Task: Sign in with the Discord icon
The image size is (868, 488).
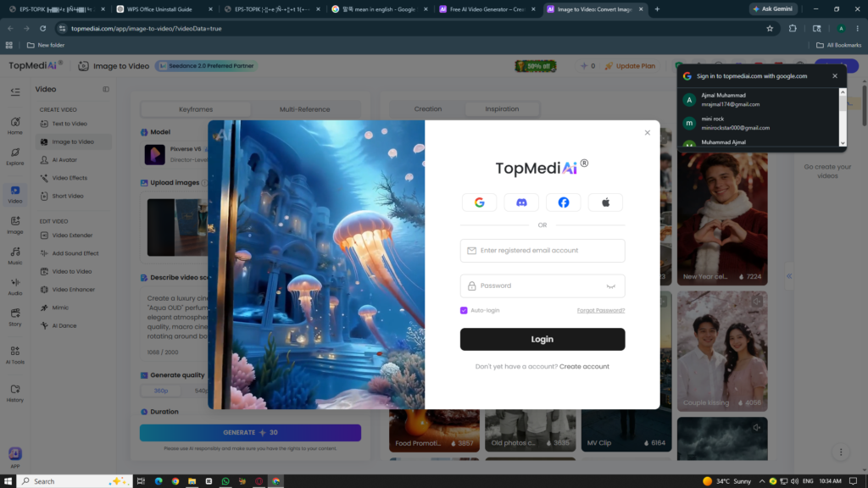Action: pyautogui.click(x=521, y=202)
